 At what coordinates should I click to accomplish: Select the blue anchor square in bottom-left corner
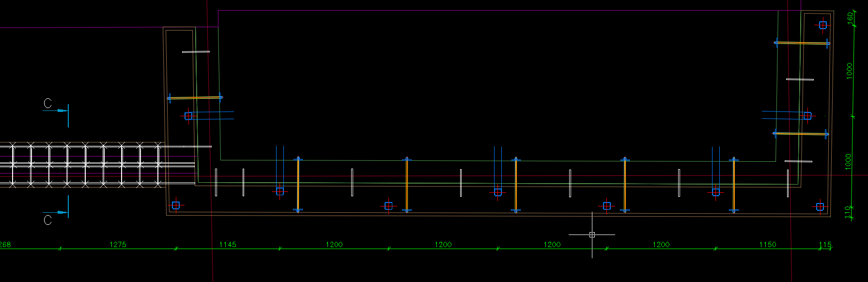[x=176, y=205]
